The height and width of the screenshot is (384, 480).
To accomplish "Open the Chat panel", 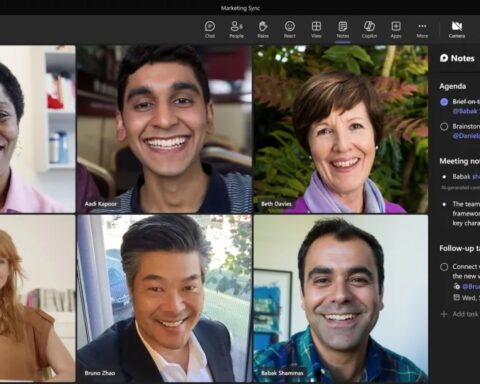I will point(210,29).
